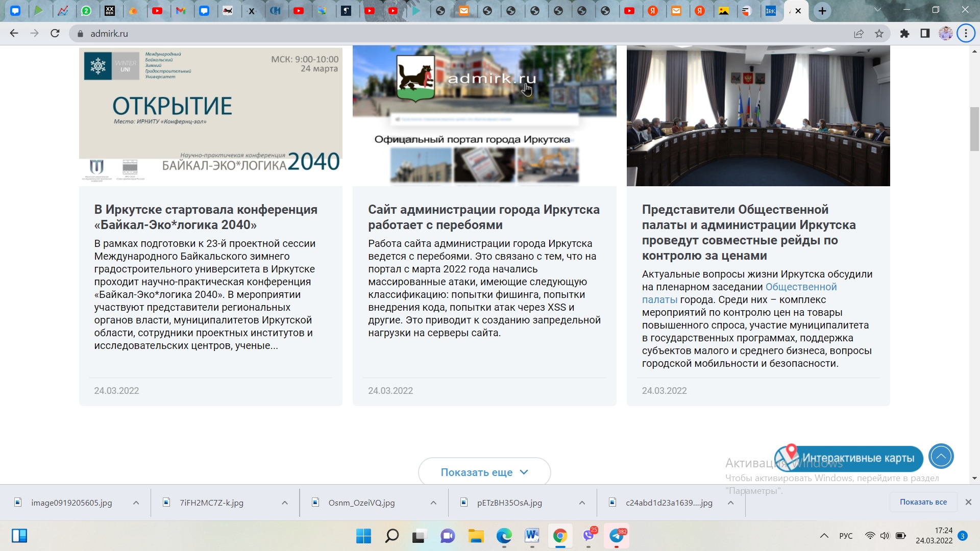Open article about site working with interruptions
The image size is (980, 551).
484,217
